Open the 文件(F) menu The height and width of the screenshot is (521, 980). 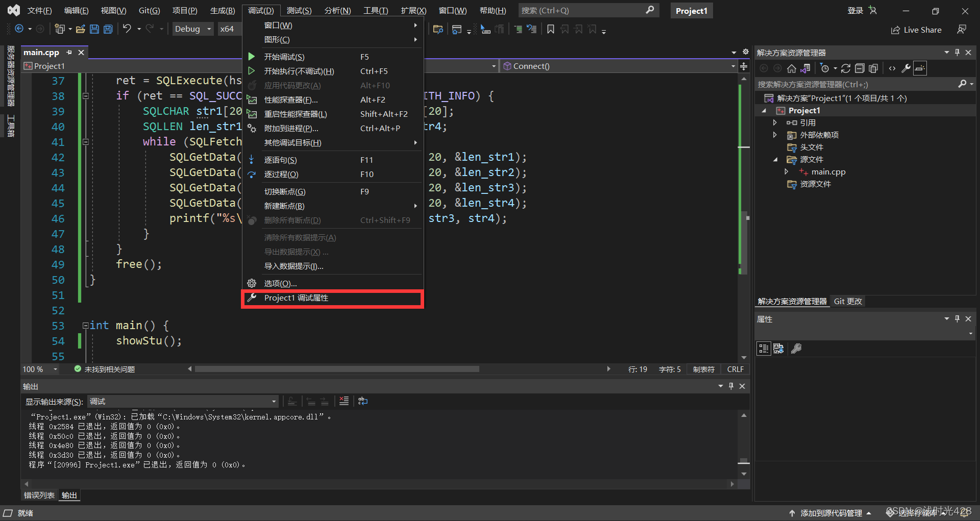(x=39, y=10)
